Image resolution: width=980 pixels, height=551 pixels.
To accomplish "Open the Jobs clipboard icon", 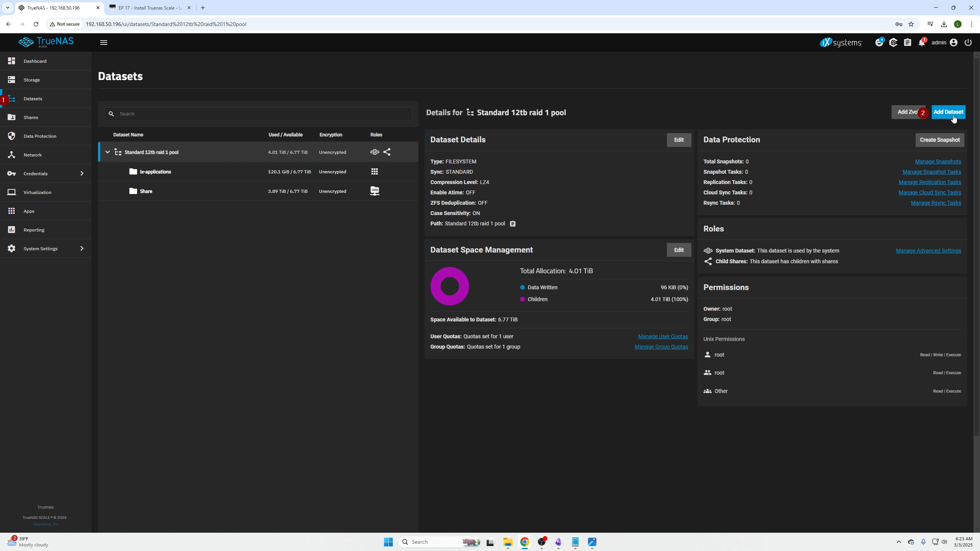I will click(908, 42).
